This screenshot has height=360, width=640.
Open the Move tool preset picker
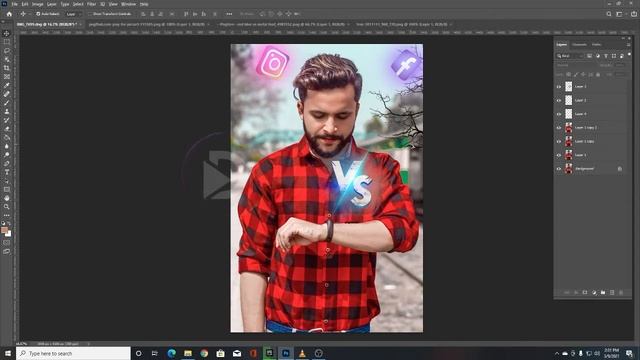coord(25,14)
